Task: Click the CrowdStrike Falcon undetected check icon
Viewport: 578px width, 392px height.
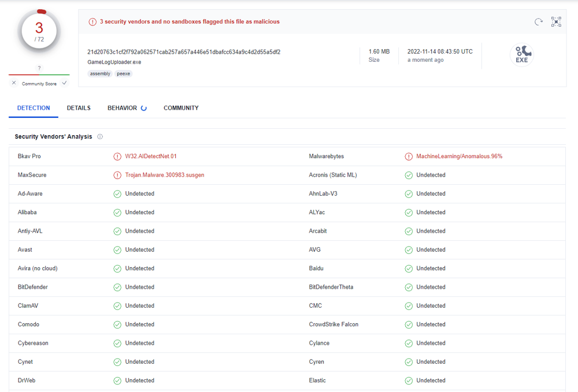Action: (409, 324)
